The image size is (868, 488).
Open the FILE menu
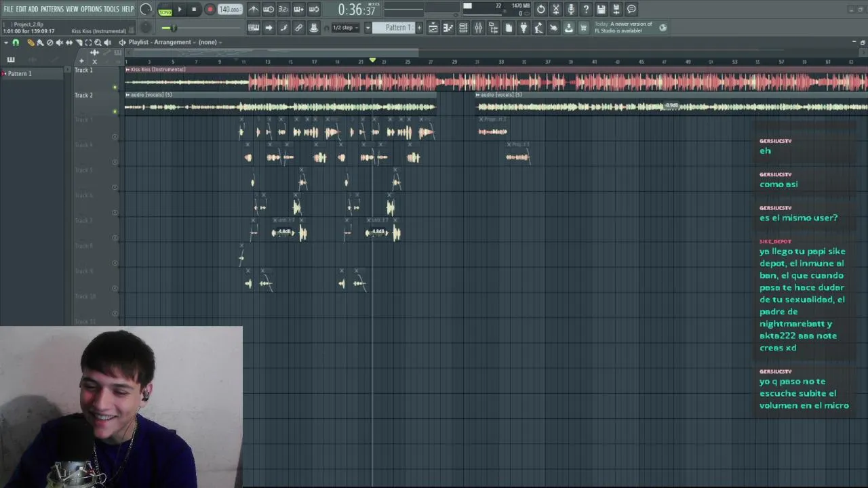pyautogui.click(x=8, y=9)
